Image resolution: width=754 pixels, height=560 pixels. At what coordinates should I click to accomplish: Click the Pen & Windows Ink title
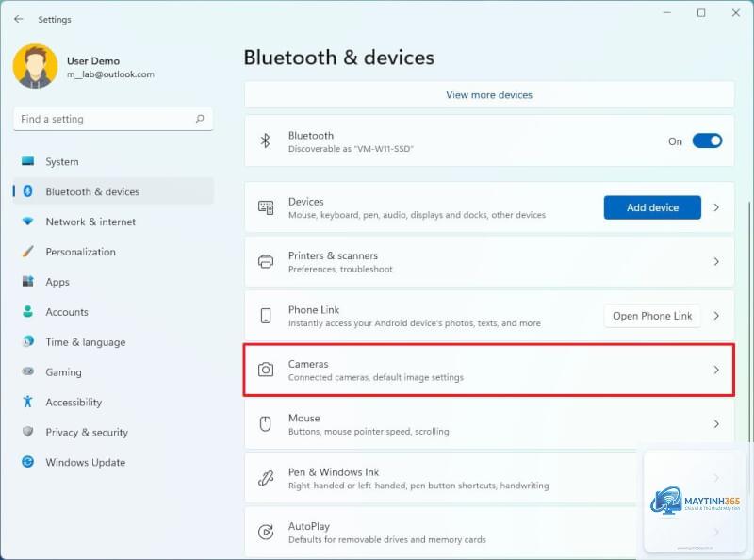[334, 472]
